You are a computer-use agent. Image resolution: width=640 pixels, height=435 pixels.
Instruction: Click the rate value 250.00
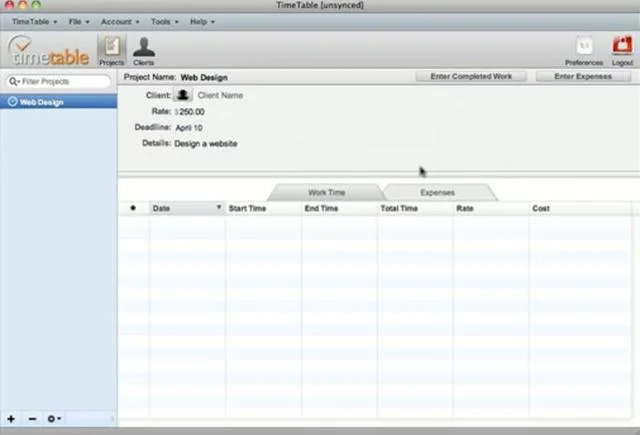[x=190, y=111]
